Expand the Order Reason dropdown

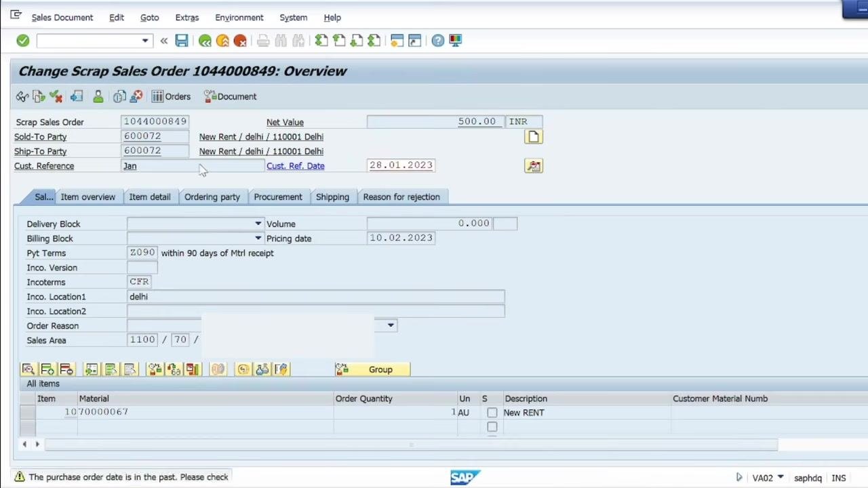391,326
